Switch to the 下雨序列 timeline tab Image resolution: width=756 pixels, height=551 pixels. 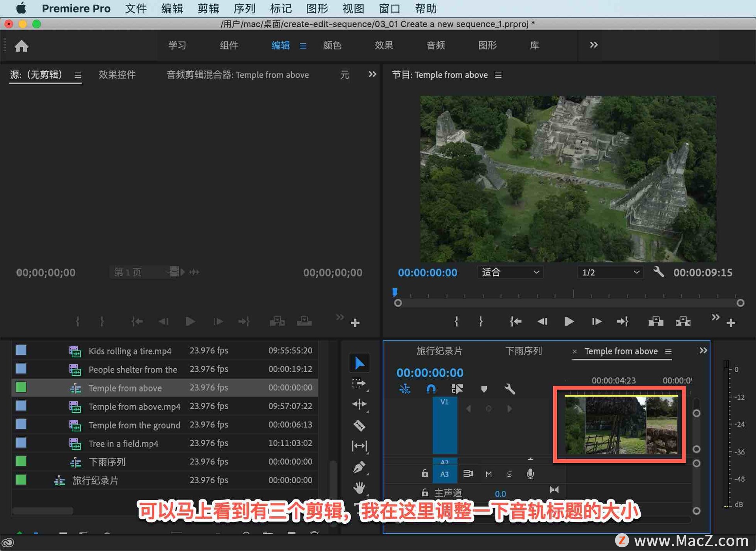pos(523,351)
